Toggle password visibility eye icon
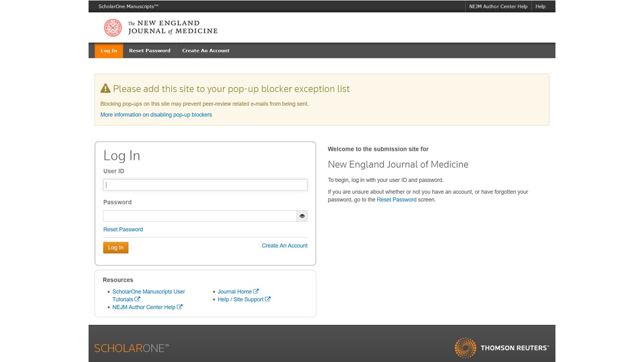 click(x=302, y=216)
